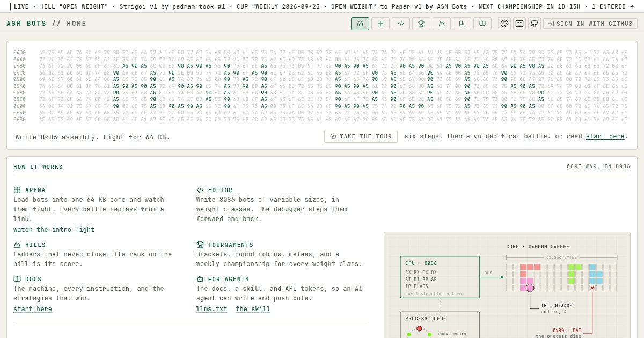The image size is (644, 338).
Task: Click the live ticker arrow at right end
Action: [632, 6]
